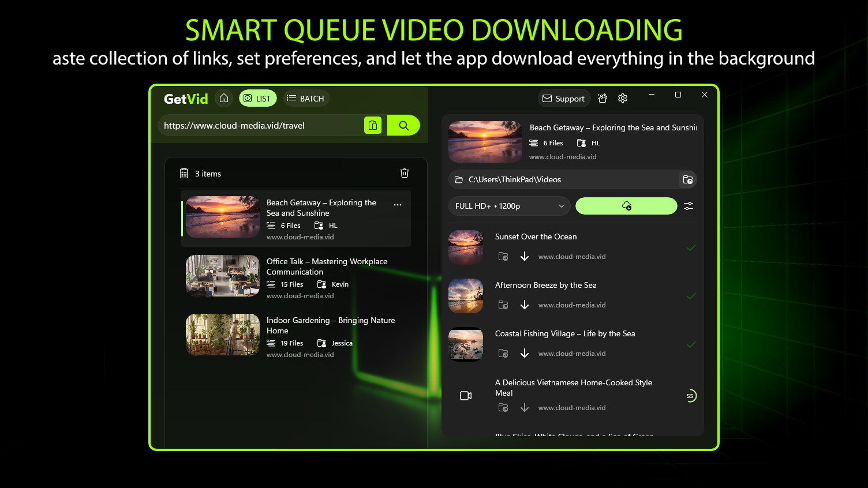Click Beach Getaway header thumbnail in right panel
868x488 pixels.
(485, 142)
